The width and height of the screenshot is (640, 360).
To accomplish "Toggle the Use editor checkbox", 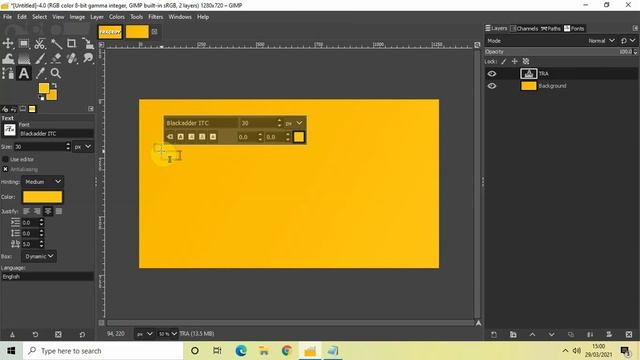I will pos(5,159).
